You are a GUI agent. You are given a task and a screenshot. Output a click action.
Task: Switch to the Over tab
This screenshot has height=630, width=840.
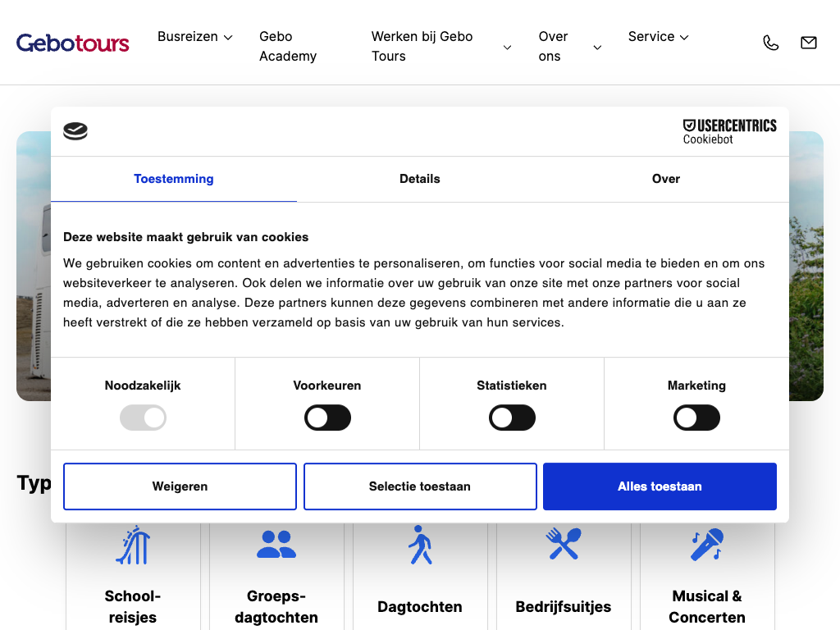(x=665, y=179)
